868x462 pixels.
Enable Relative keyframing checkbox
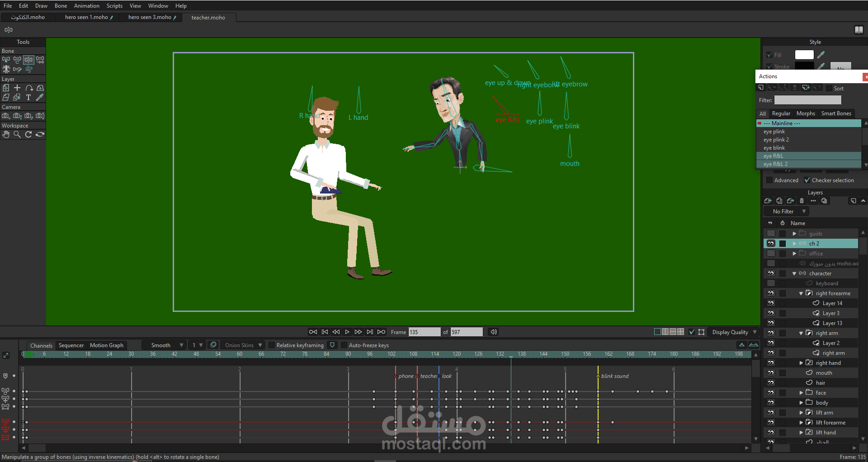272,345
